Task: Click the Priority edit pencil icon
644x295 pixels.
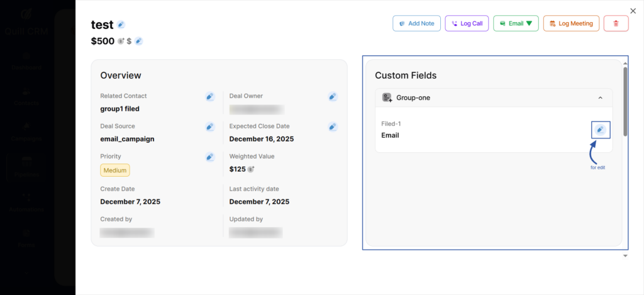Action: [210, 157]
